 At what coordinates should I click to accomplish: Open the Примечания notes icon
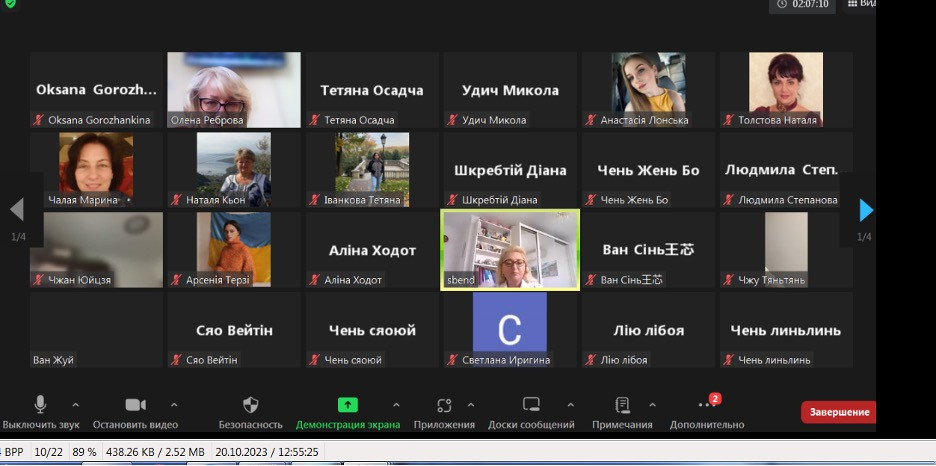click(x=622, y=405)
